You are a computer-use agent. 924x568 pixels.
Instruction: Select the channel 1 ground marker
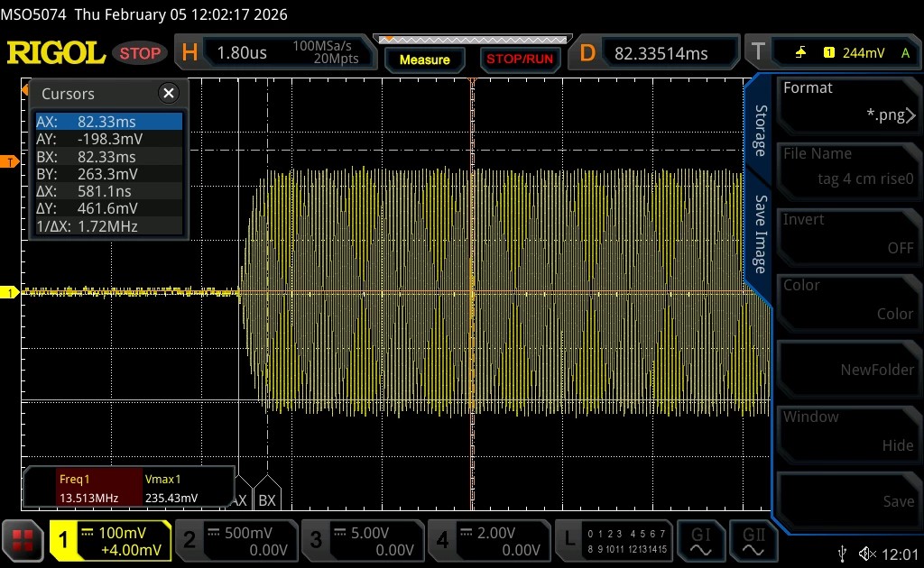coord(9,292)
